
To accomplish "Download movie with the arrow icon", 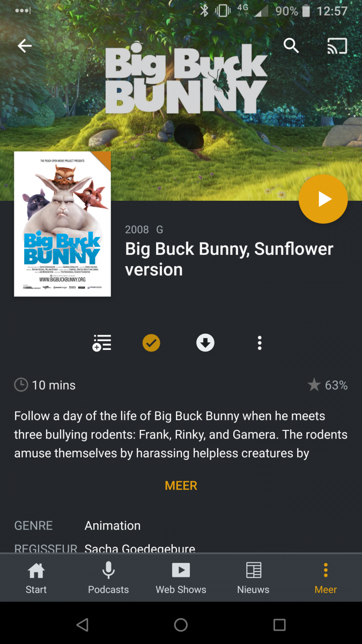I will point(205,343).
